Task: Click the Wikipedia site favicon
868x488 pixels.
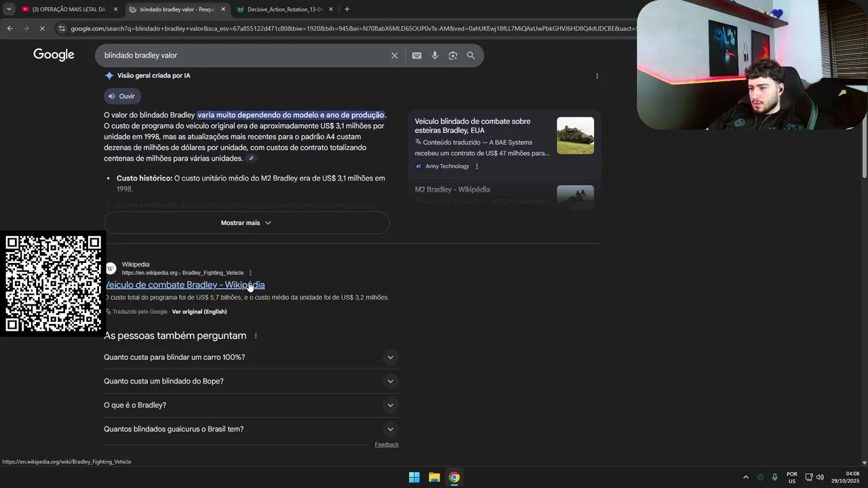Action: (x=111, y=269)
